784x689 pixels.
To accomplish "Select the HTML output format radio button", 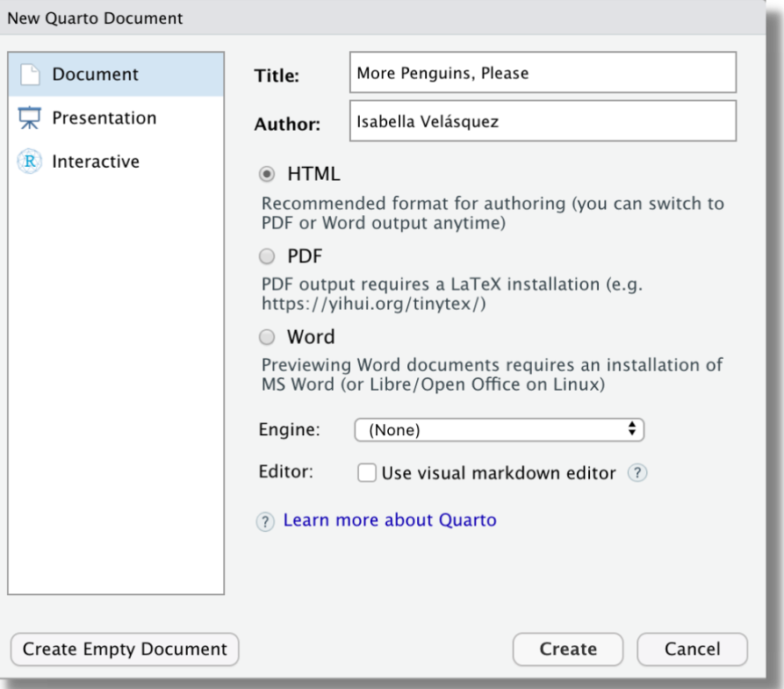I will (267, 175).
